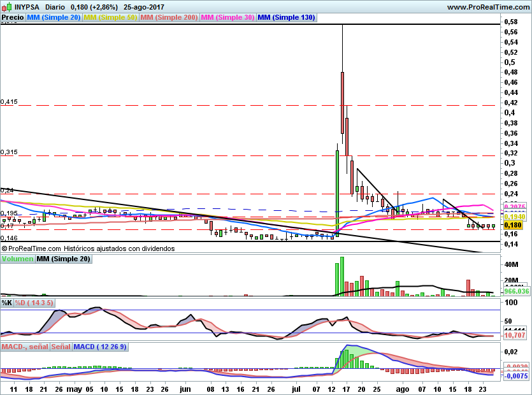Screen dimensions: 532x395
Task: Toggle the MM (Simple 50) legend label
Action: 110,18
